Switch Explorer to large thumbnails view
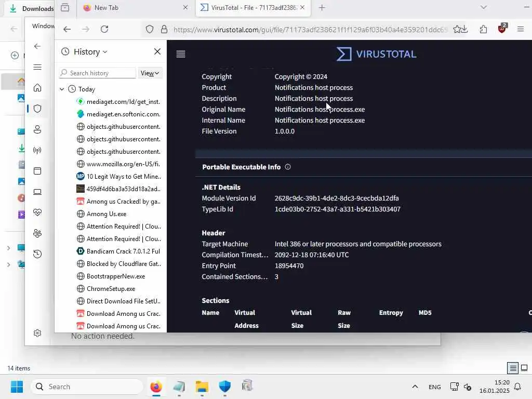The image size is (532, 399). tap(524, 368)
